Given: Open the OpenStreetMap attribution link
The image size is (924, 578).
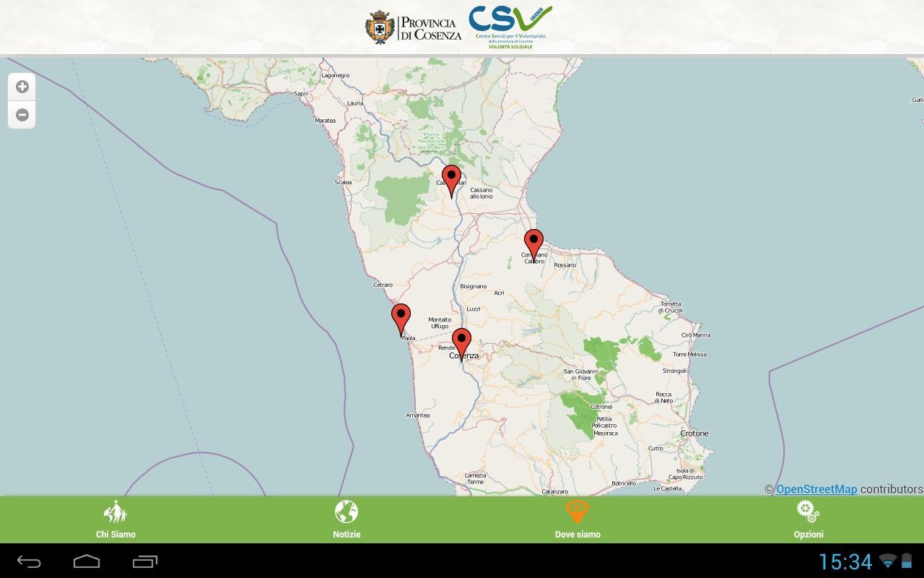Looking at the screenshot, I should pos(816,489).
